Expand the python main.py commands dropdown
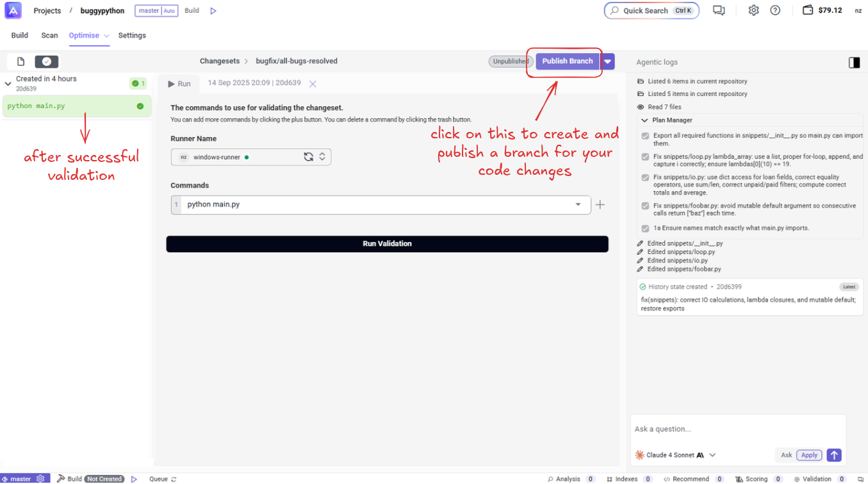 578,205
